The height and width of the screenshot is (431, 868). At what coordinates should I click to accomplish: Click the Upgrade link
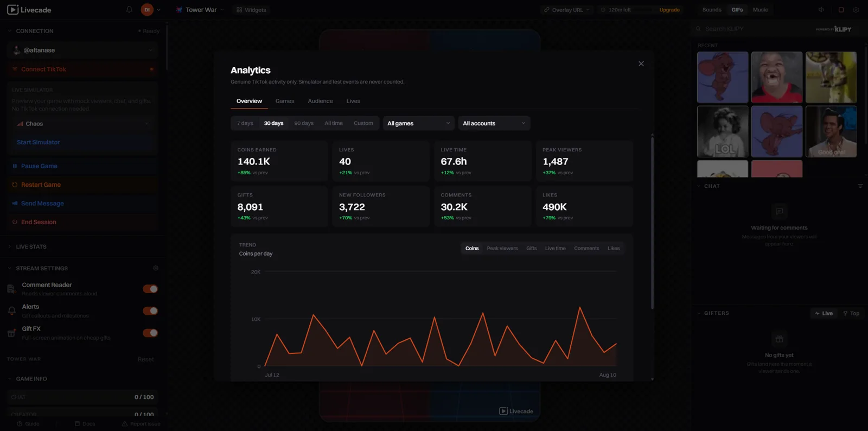669,10
